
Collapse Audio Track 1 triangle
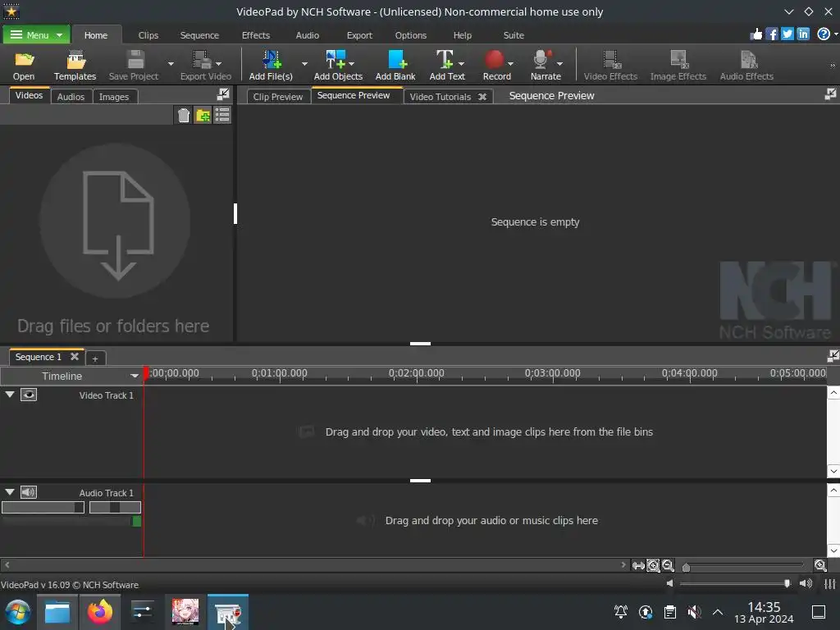click(10, 492)
